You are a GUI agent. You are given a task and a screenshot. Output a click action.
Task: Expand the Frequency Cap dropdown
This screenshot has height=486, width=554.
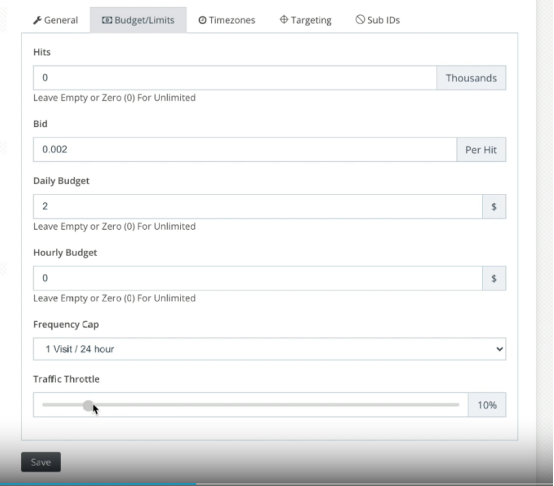(x=270, y=349)
